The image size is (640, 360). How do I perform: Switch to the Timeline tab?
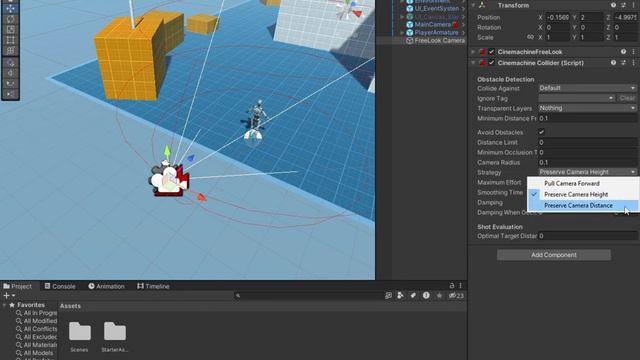[153, 286]
